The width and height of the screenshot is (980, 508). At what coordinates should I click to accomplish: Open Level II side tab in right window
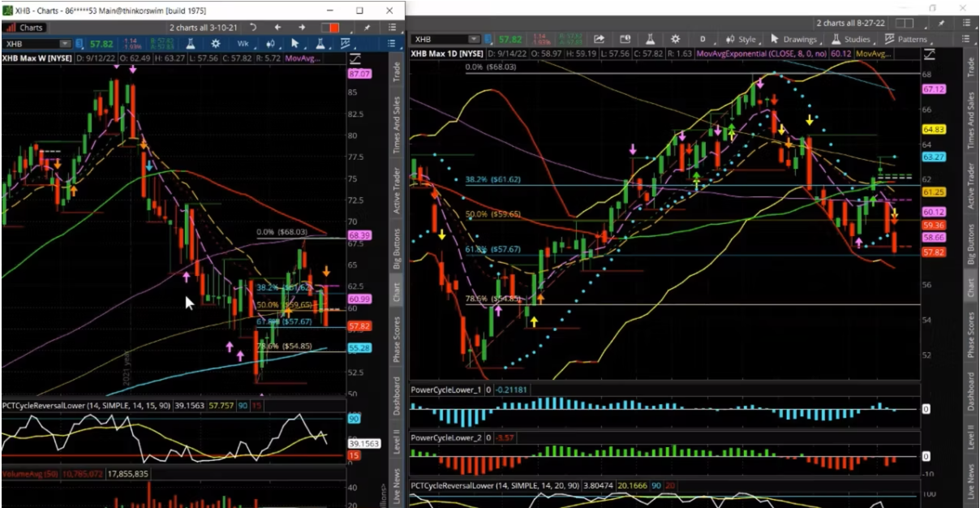tap(972, 439)
